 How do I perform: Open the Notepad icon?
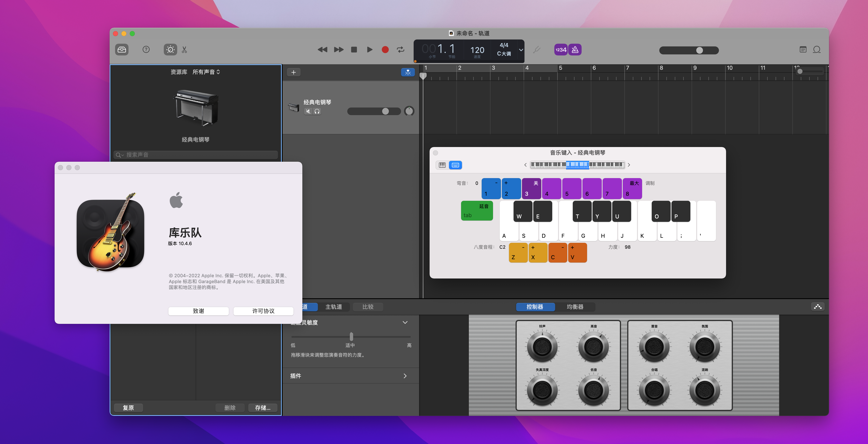[803, 50]
